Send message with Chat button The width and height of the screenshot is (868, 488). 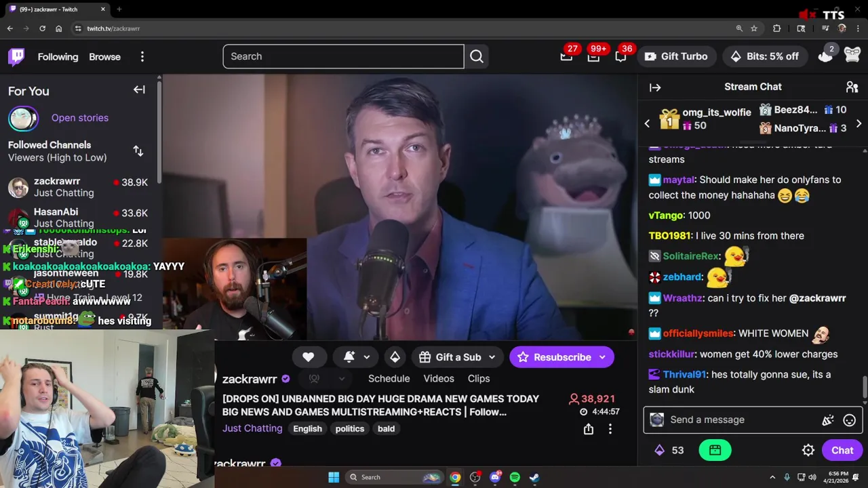coord(842,450)
